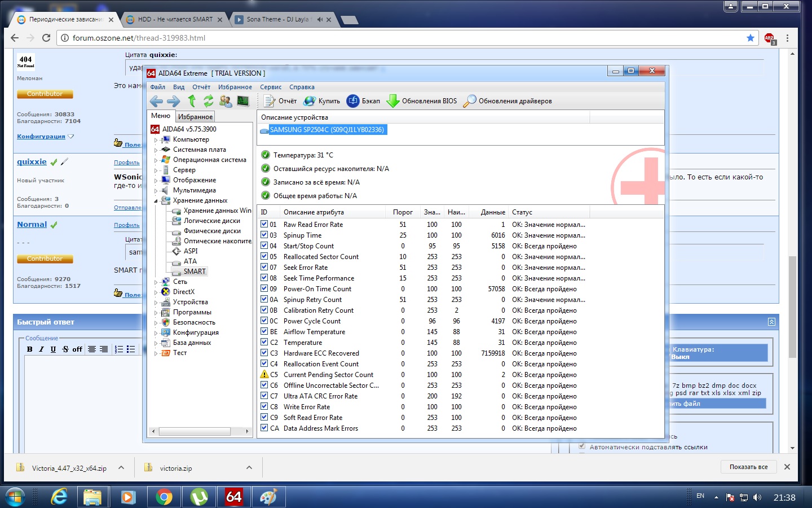
Task: Expand the Компьютер tree node
Action: click(x=156, y=140)
